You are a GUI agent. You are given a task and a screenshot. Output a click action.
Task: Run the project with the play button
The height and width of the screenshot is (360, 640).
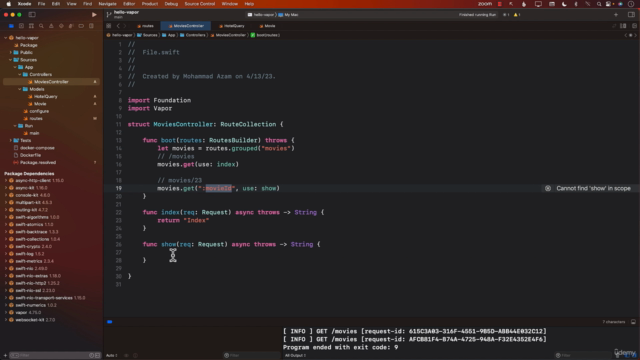tap(94, 15)
